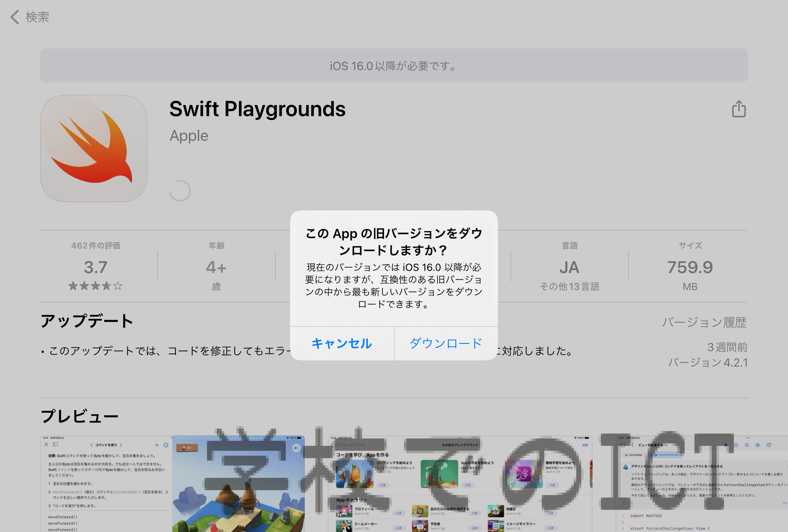Tap the iOS 16.0以降が必要です banner
Image resolution: width=788 pixels, height=532 pixels.
point(394,65)
